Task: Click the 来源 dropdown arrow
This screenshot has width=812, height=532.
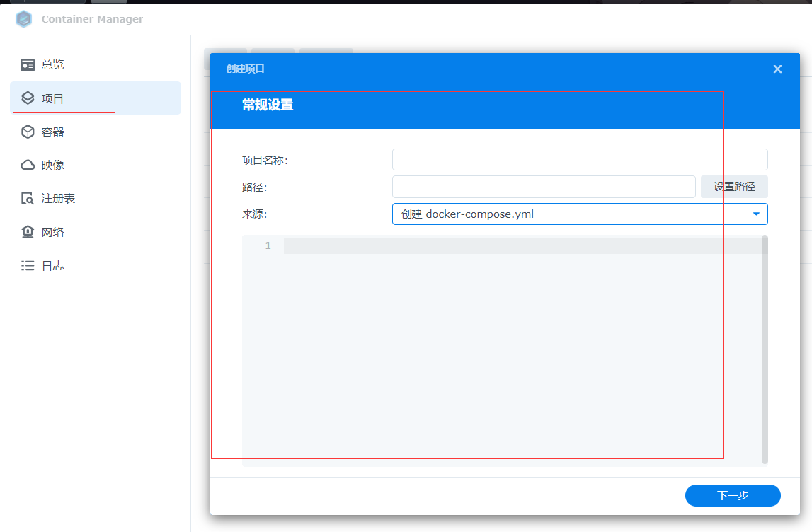Action: click(756, 214)
